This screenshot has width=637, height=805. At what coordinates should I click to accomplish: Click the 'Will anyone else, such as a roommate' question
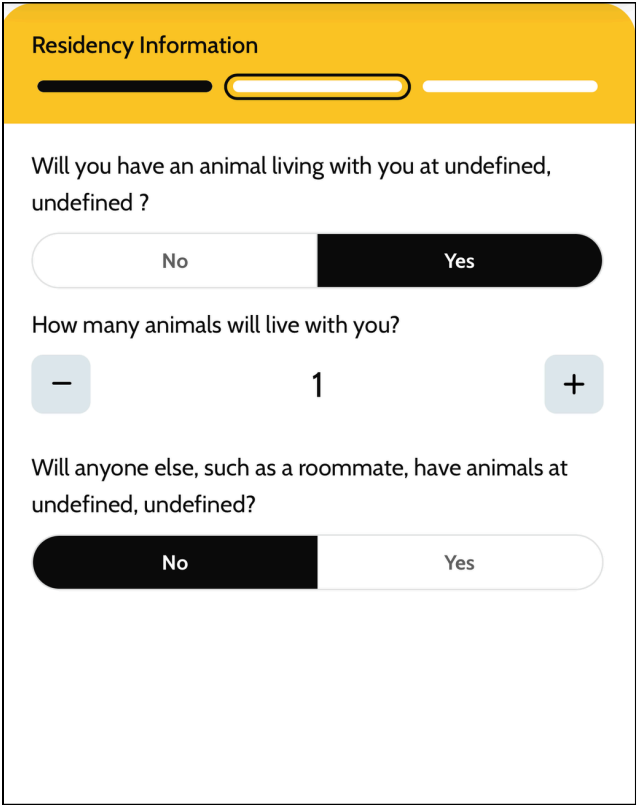(x=300, y=486)
